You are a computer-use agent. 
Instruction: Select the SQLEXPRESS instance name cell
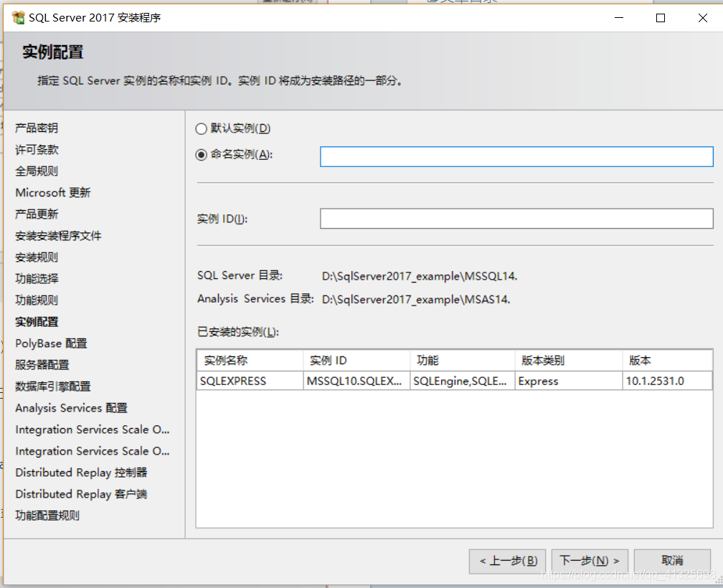(x=250, y=381)
